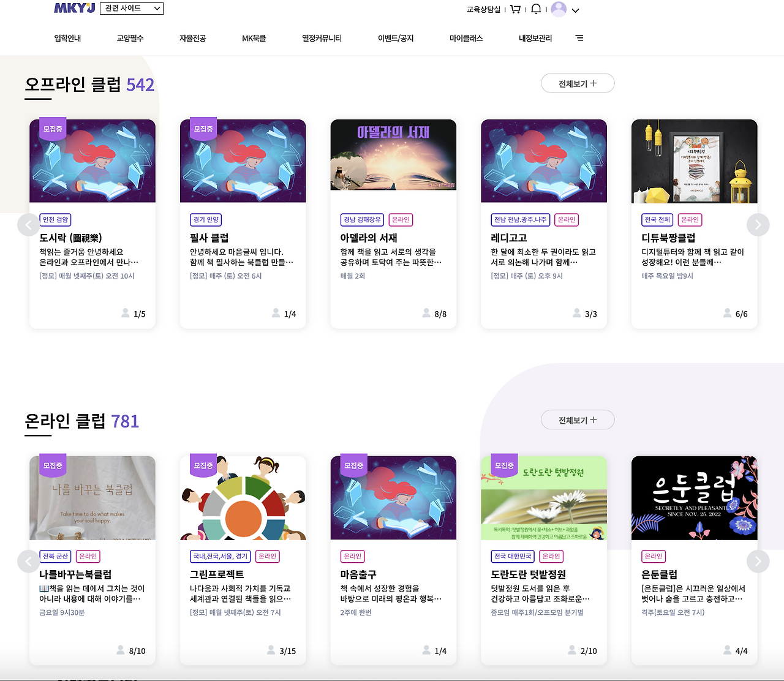The width and height of the screenshot is (784, 681).
Task: Open the notification bell icon
Action: (535, 10)
